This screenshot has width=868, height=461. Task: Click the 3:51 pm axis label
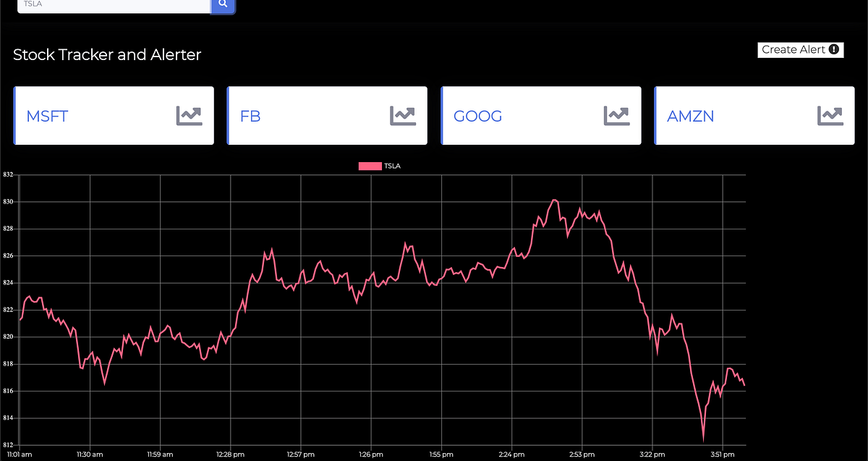pyautogui.click(x=722, y=455)
